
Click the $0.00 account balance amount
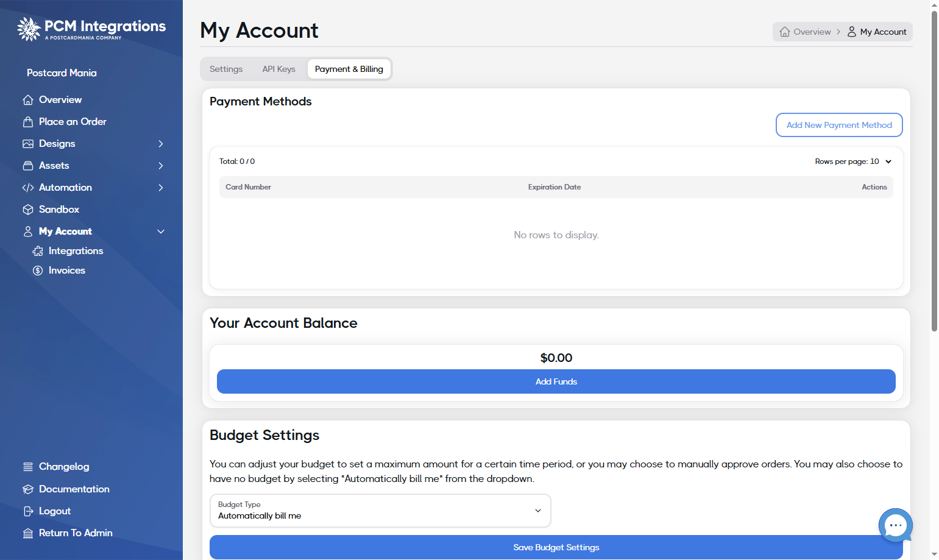[x=556, y=358]
